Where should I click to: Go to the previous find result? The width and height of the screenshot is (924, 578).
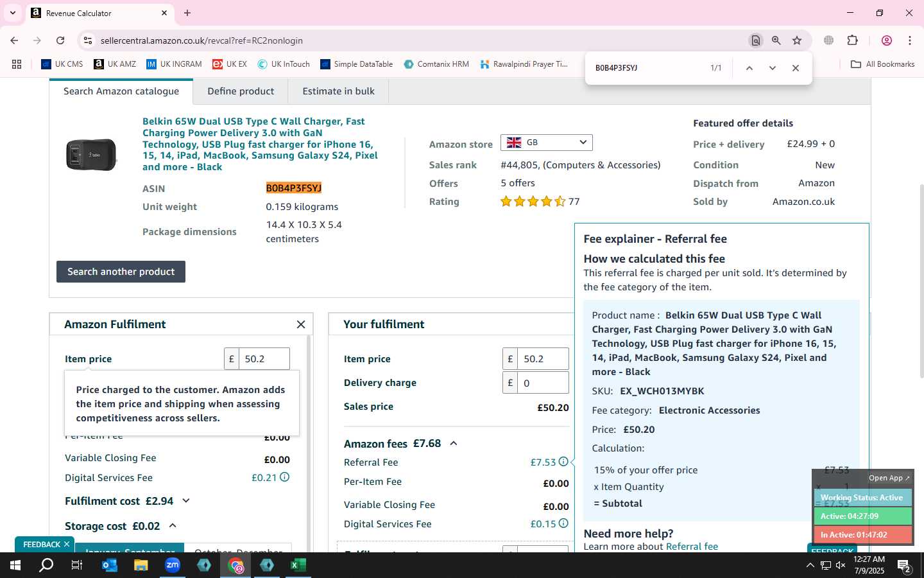point(749,67)
